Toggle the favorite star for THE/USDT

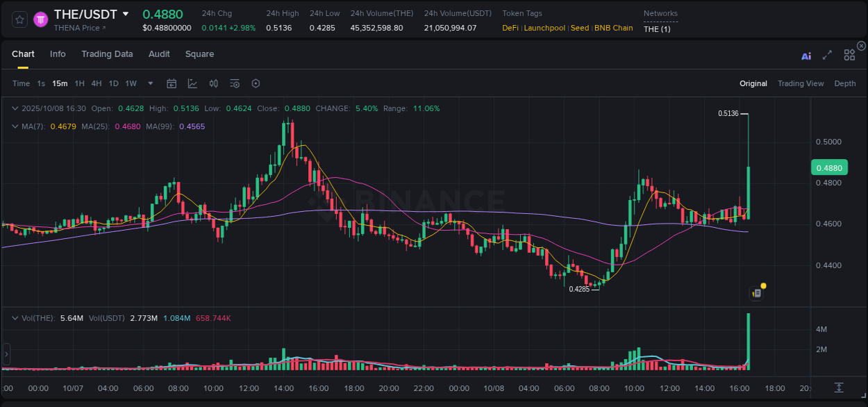click(x=19, y=19)
